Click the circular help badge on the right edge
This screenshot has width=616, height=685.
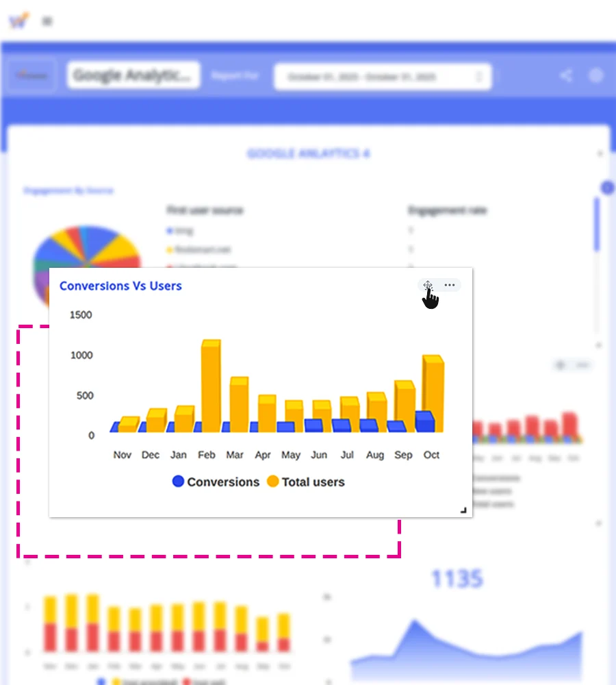[x=608, y=188]
